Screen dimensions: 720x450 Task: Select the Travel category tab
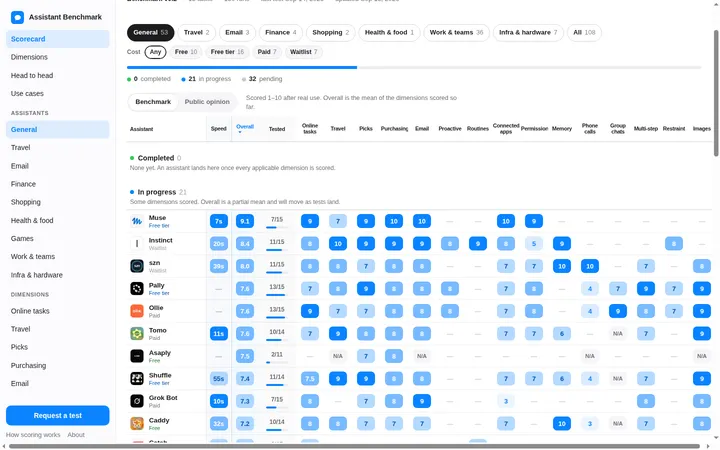(197, 33)
